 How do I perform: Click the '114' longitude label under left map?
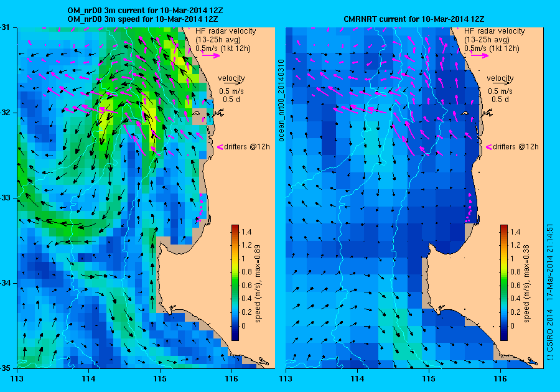pyautogui.click(x=88, y=379)
